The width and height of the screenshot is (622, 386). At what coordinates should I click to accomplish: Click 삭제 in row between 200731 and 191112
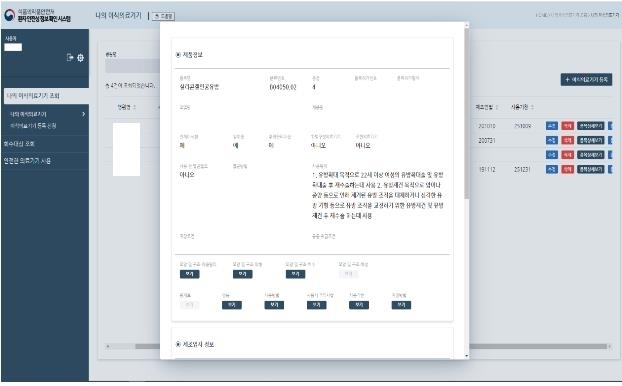(567, 155)
